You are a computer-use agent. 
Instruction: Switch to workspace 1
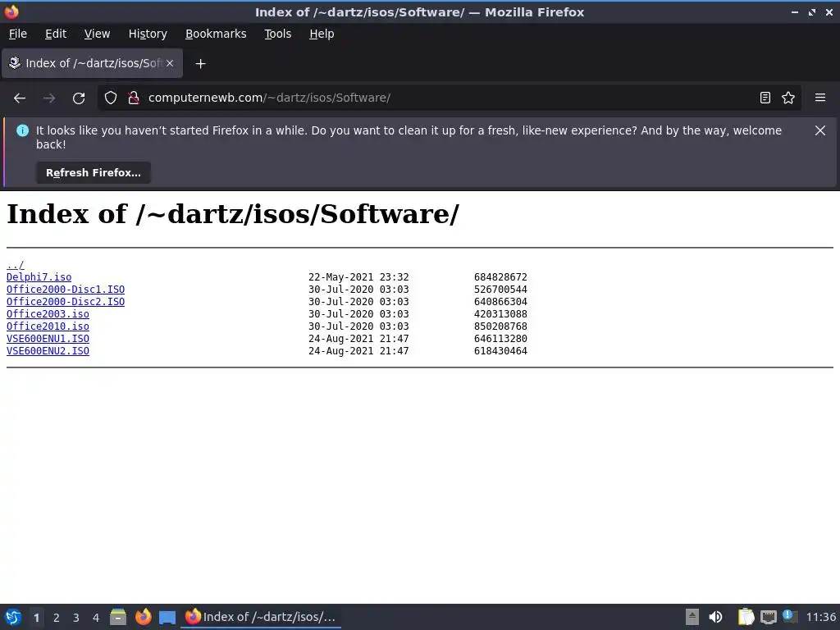[x=36, y=618]
